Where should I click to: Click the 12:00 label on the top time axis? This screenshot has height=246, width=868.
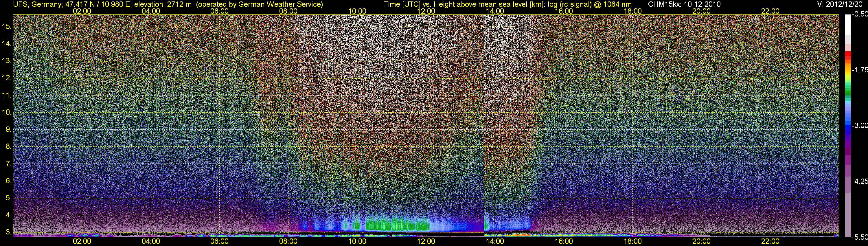[426, 11]
